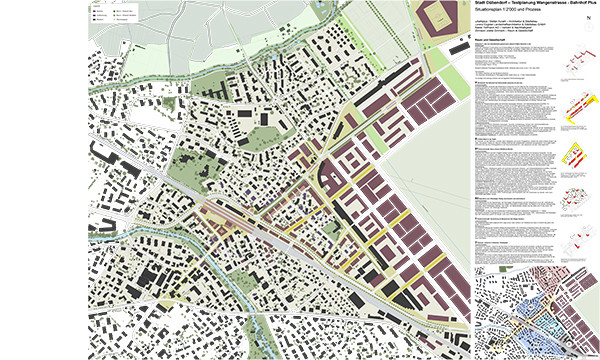Open the yellow courtyard block diagram

tap(574, 156)
